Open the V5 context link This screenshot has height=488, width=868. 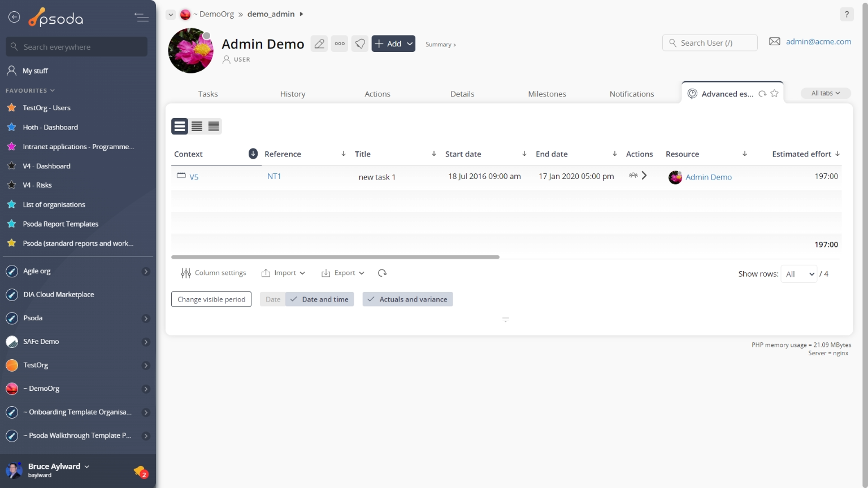[194, 177]
